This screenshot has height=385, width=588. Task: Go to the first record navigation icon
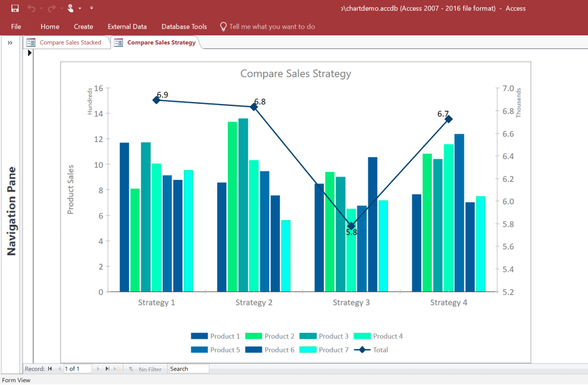tap(50, 369)
